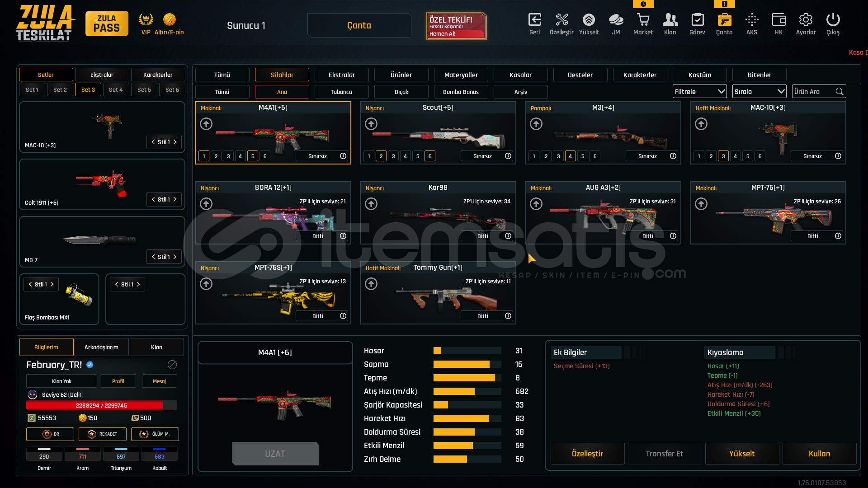Click upgrade arrow on Kar98 card
868x488 pixels.
tap(371, 204)
